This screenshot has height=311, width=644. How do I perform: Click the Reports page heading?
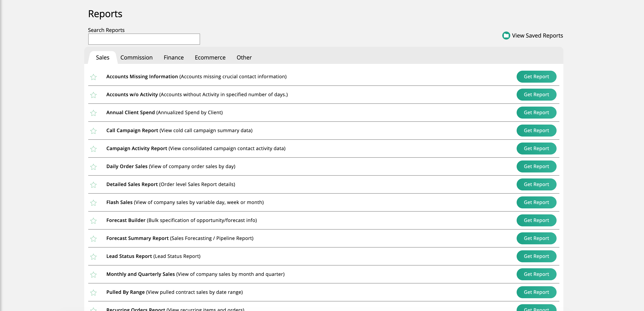[x=105, y=14]
